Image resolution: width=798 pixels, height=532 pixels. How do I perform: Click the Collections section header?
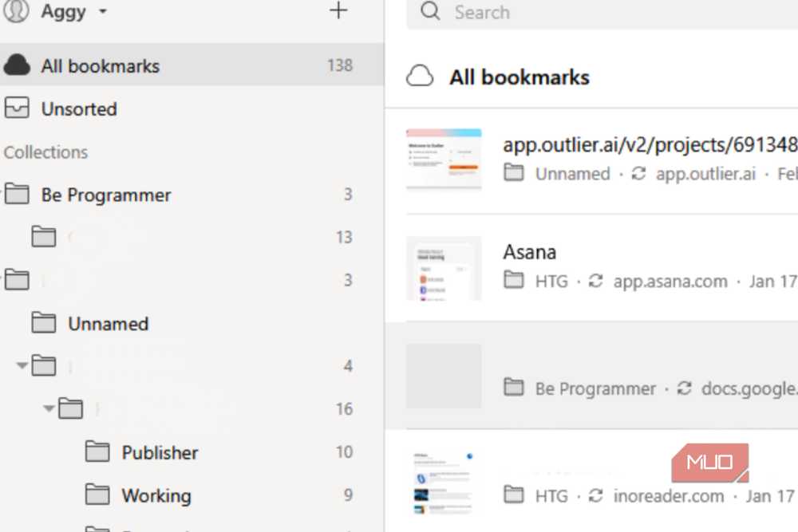point(45,152)
